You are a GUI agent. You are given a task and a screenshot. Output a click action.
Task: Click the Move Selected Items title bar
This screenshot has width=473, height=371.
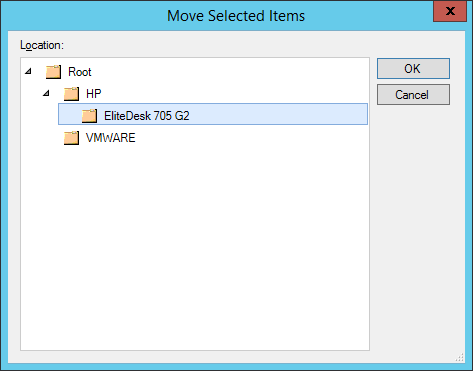(236, 16)
